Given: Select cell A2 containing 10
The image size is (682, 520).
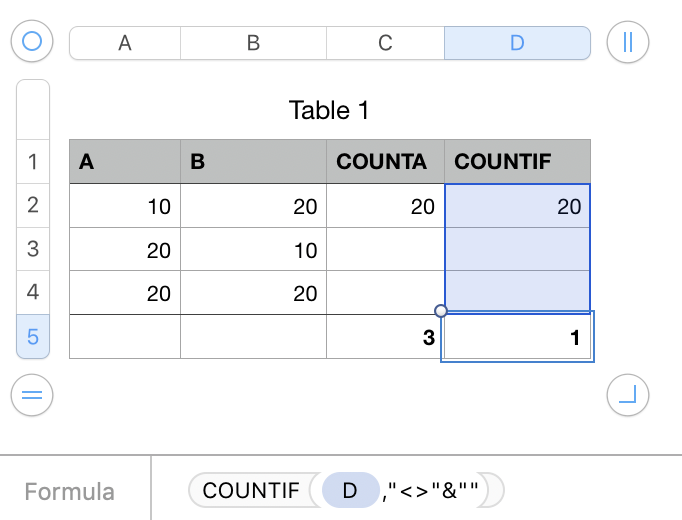Looking at the screenshot, I should (125, 207).
